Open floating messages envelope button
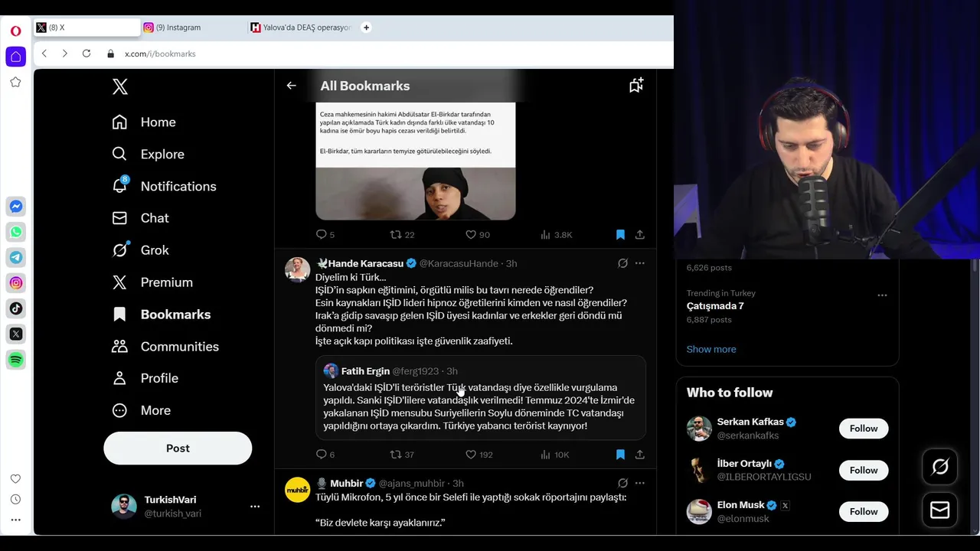 click(939, 510)
